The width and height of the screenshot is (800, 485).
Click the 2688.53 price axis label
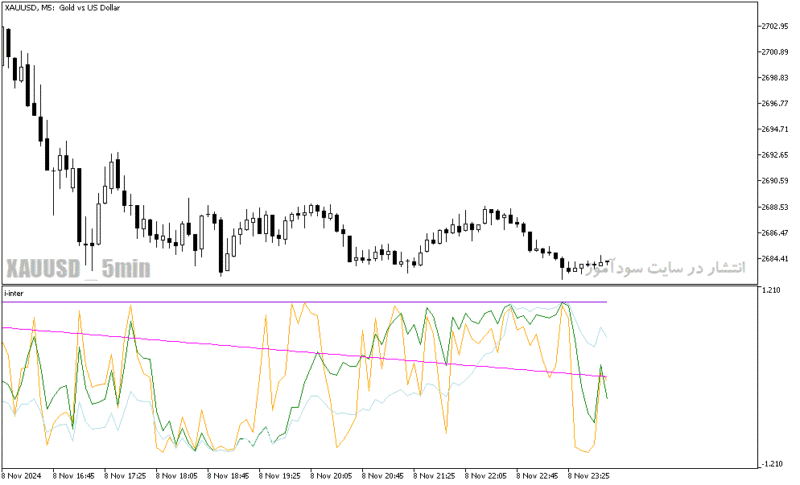point(774,207)
